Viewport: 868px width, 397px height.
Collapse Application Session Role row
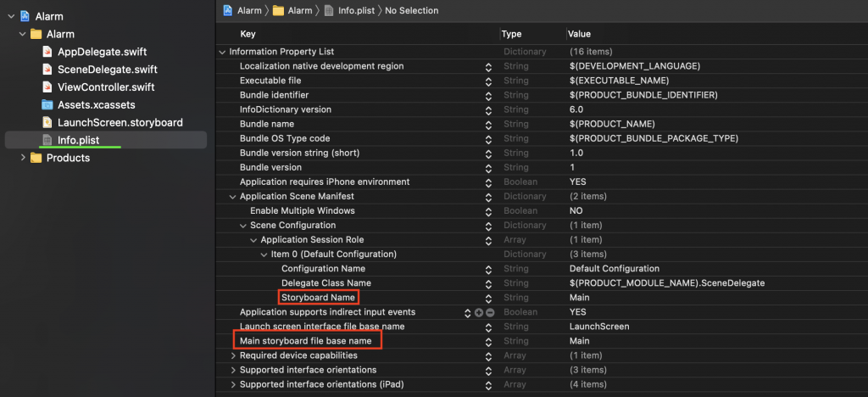pyautogui.click(x=253, y=240)
